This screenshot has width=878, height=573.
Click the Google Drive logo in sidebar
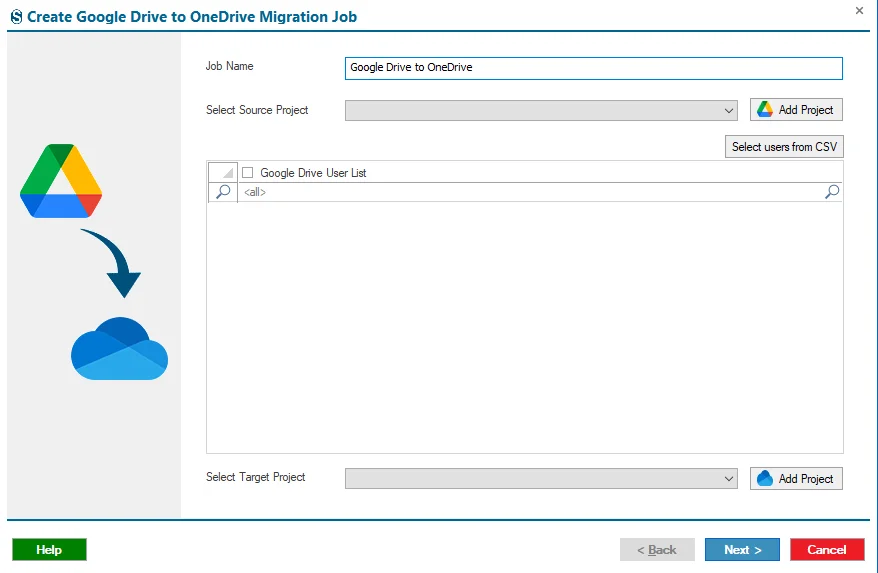(61, 181)
